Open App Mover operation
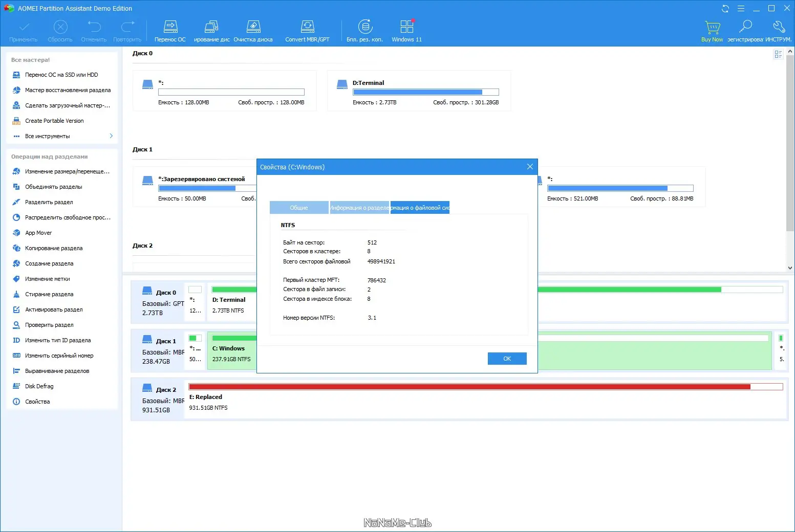795x532 pixels. click(38, 233)
